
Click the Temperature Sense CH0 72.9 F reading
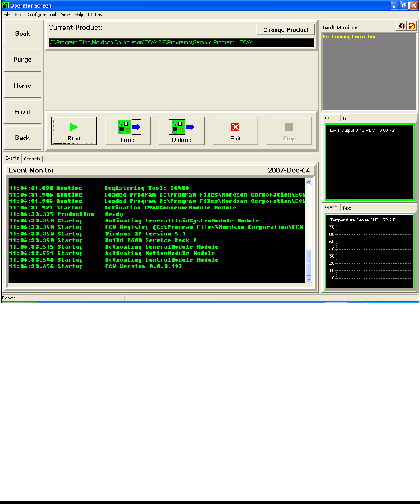click(362, 220)
